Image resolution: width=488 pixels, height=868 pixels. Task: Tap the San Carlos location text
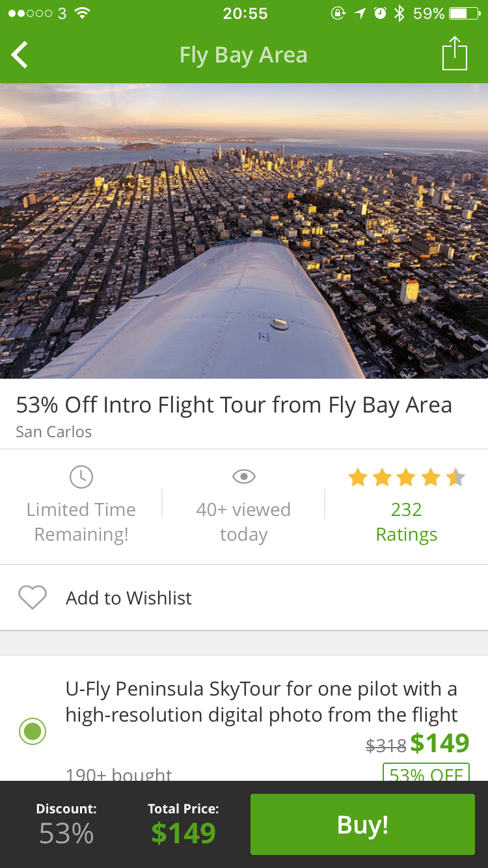[54, 432]
